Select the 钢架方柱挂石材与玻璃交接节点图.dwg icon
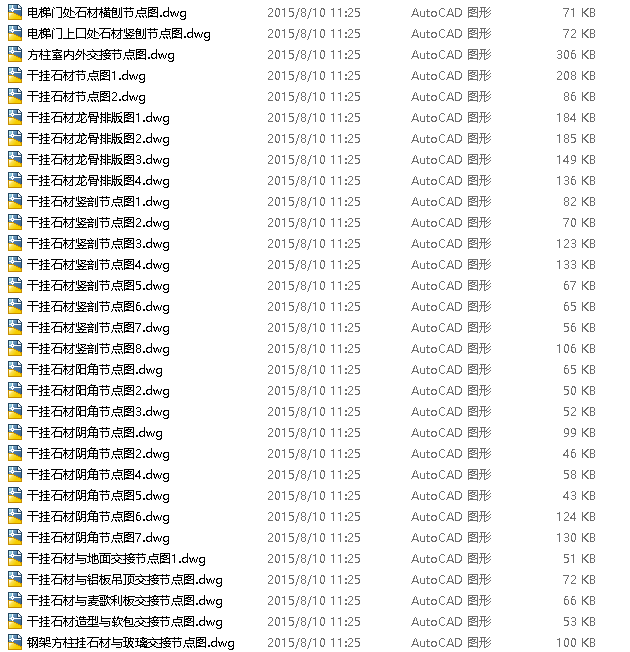Screen dimensions: 630x652 (x=15, y=643)
